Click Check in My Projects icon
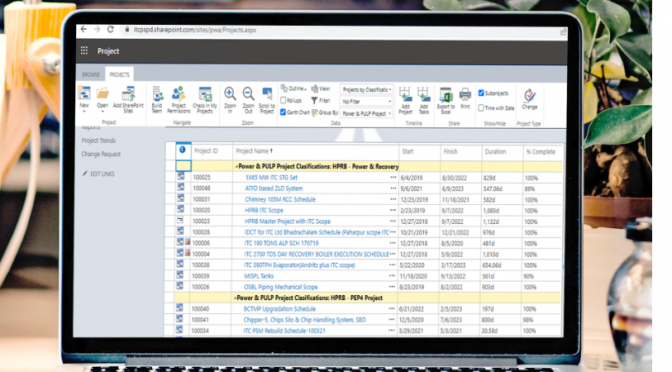Viewport: 672px width, 372px height. tap(205, 94)
